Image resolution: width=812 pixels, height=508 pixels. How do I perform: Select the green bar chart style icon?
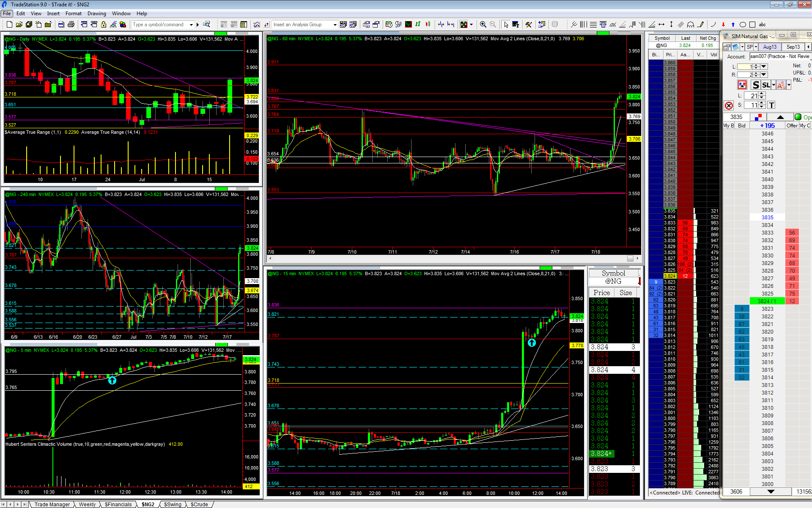pos(418,25)
